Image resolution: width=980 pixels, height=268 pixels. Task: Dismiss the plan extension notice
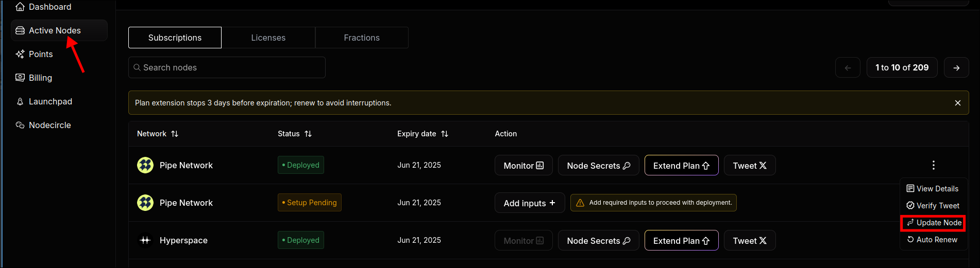(x=958, y=103)
